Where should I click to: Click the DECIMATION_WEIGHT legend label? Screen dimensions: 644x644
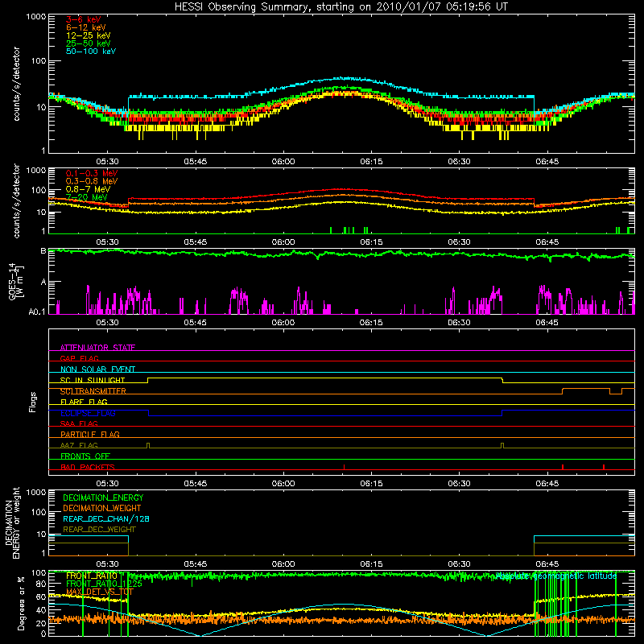click(x=102, y=508)
